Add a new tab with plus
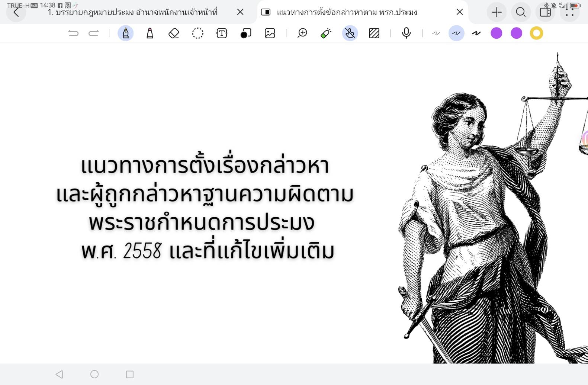The height and width of the screenshot is (385, 588). coord(497,12)
